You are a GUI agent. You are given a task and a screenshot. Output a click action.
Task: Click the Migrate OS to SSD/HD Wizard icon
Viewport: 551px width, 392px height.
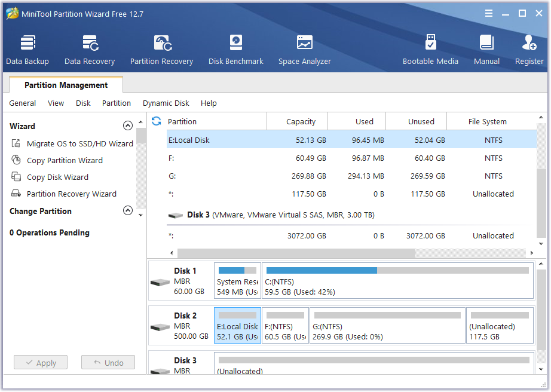(16, 143)
